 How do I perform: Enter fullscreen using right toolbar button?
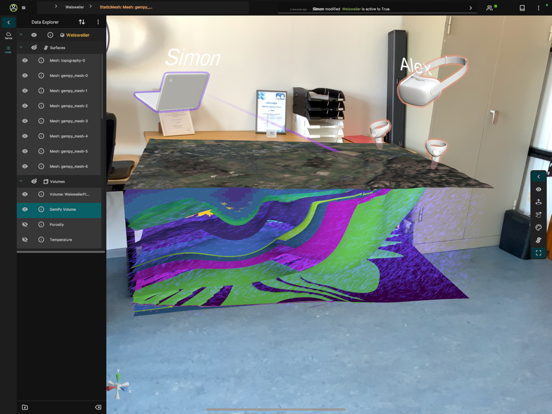coord(538,253)
